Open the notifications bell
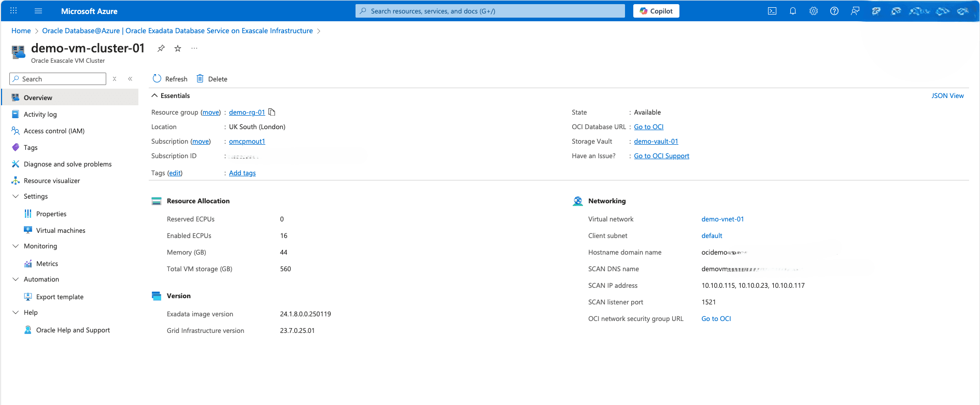The width and height of the screenshot is (980, 405). point(793,11)
